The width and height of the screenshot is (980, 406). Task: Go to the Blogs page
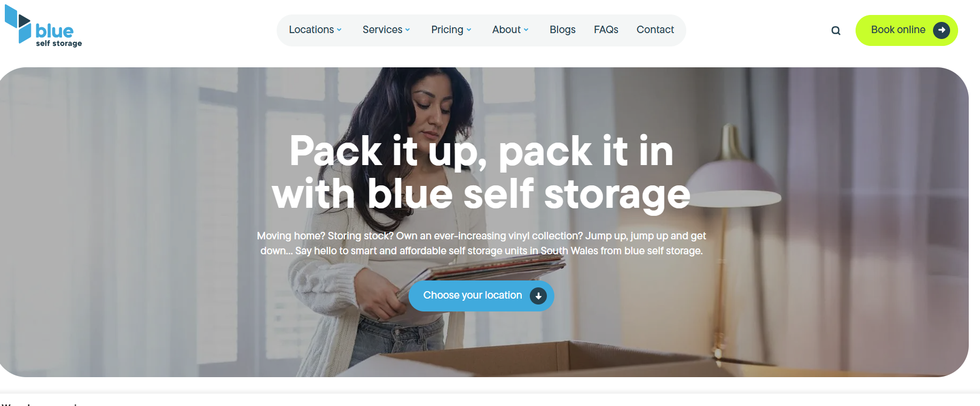coord(562,30)
